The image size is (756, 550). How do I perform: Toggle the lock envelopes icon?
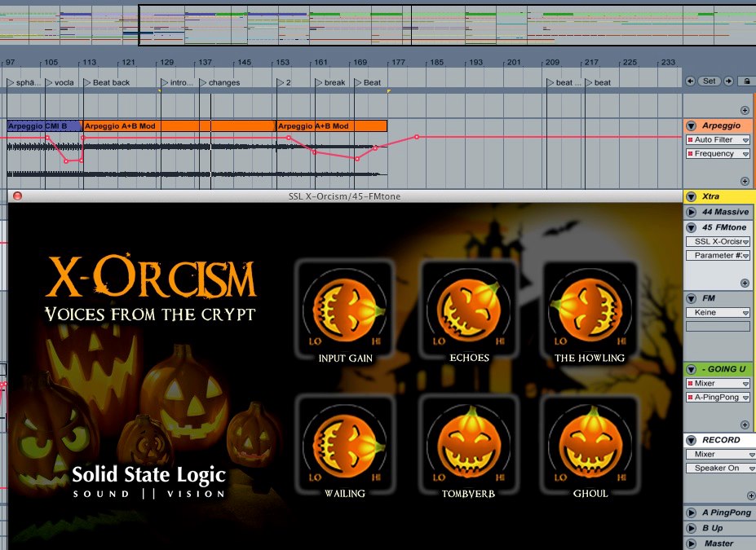[x=747, y=81]
